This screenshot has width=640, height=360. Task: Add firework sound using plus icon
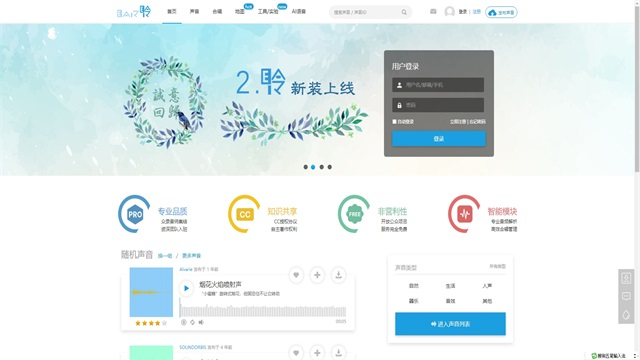tap(317, 275)
